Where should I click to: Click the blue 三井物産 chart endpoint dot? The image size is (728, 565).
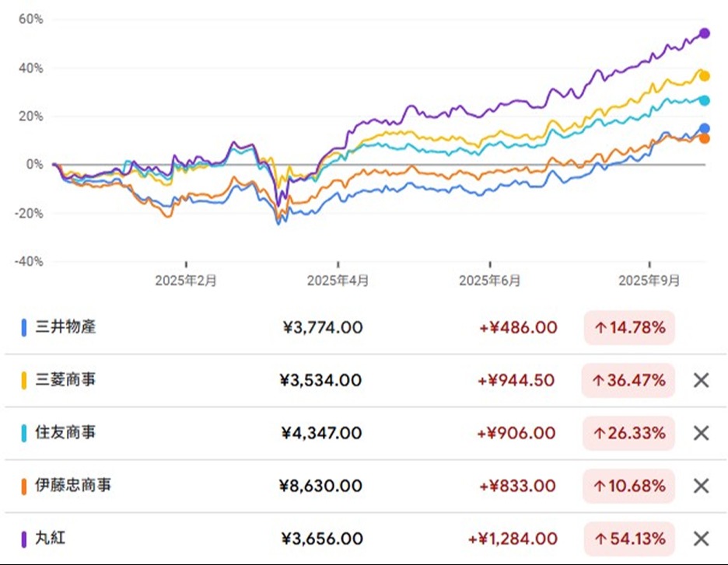pos(705,129)
